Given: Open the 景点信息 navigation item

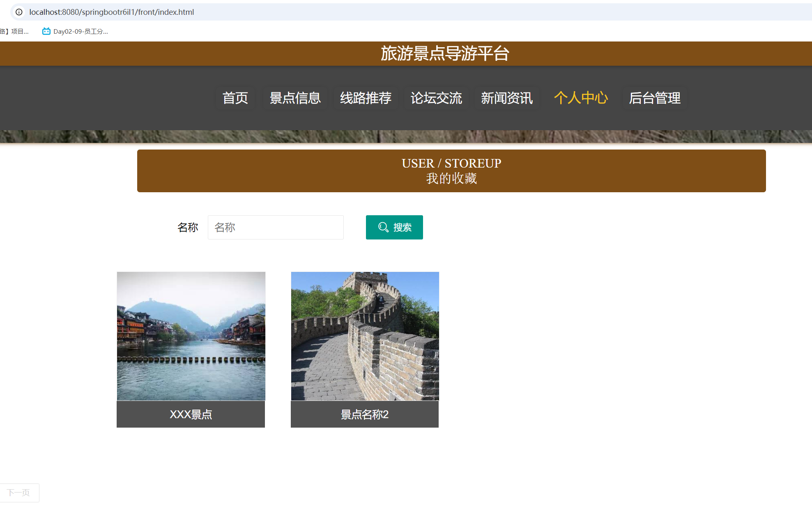Looking at the screenshot, I should 295,98.
